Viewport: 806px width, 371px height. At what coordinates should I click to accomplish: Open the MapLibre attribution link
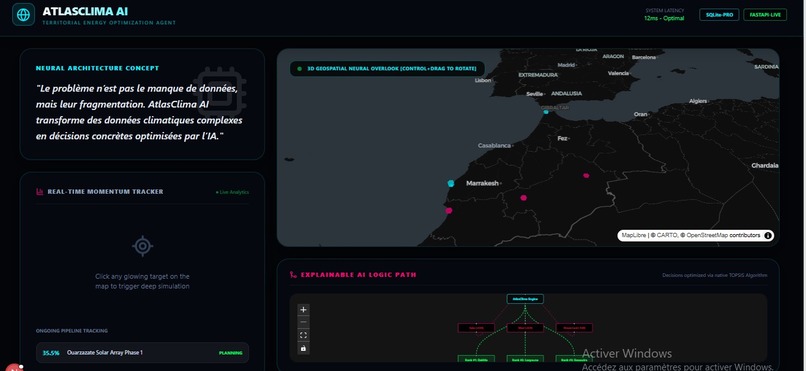(634, 235)
